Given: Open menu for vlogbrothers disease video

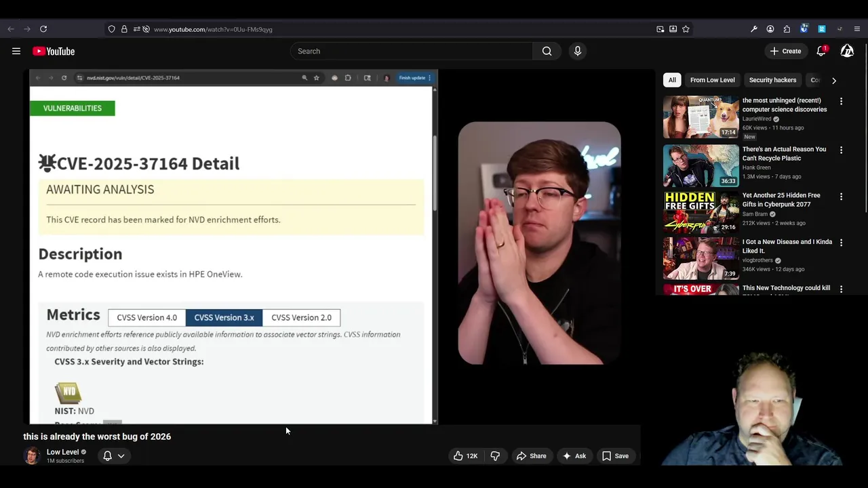Looking at the screenshot, I should click(x=841, y=243).
